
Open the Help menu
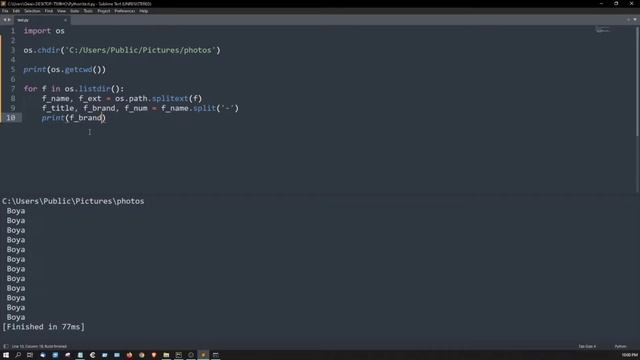[144, 11]
